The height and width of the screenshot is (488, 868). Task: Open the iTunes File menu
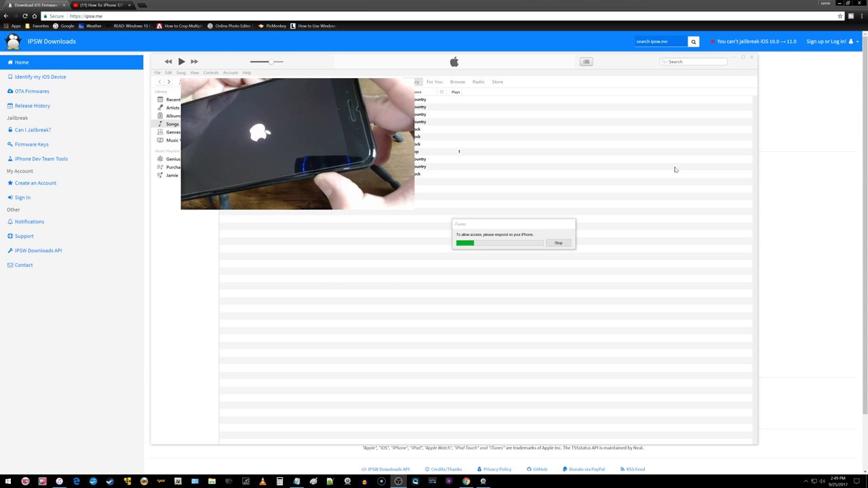coord(157,73)
